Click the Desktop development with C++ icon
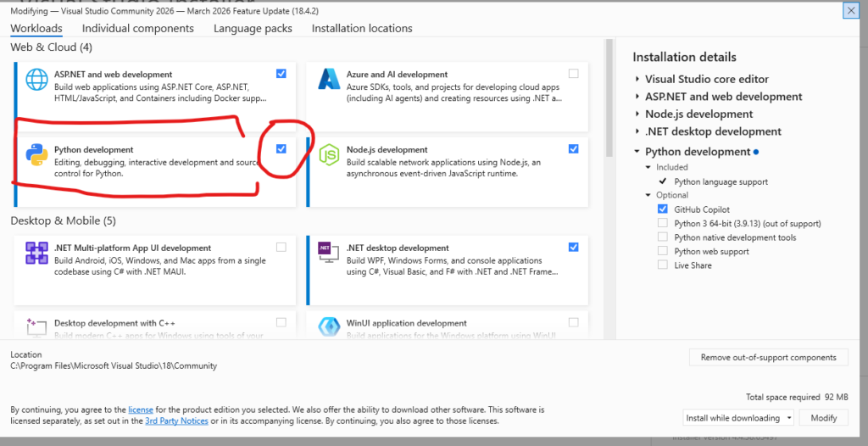 37,326
